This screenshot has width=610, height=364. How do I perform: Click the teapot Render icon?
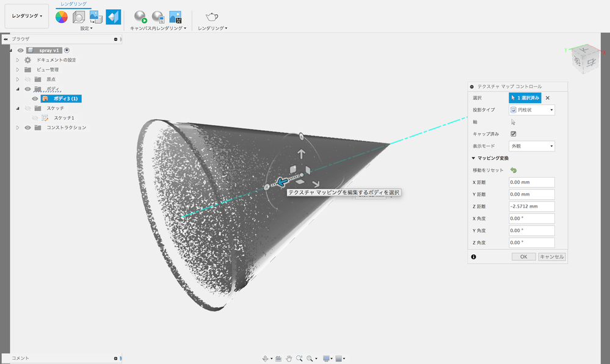(212, 16)
